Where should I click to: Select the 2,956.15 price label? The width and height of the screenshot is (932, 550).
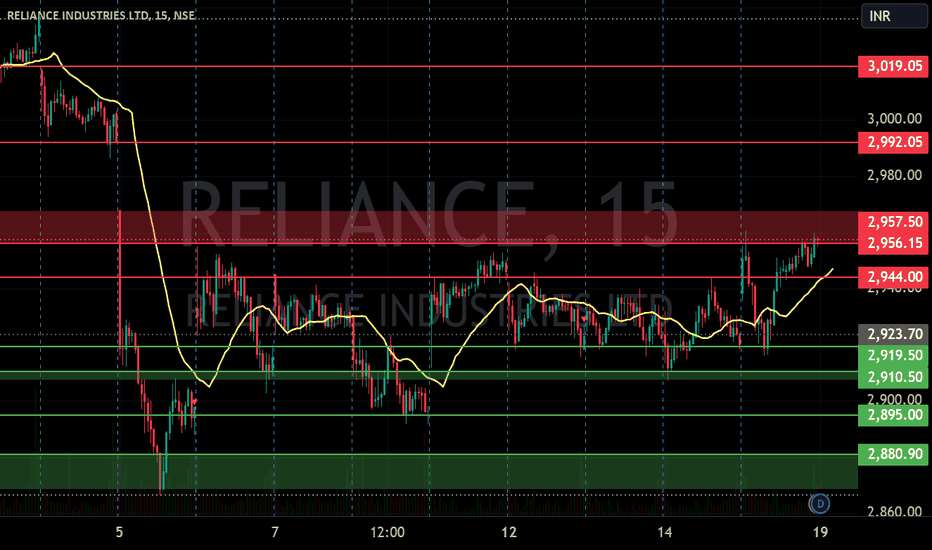(893, 243)
